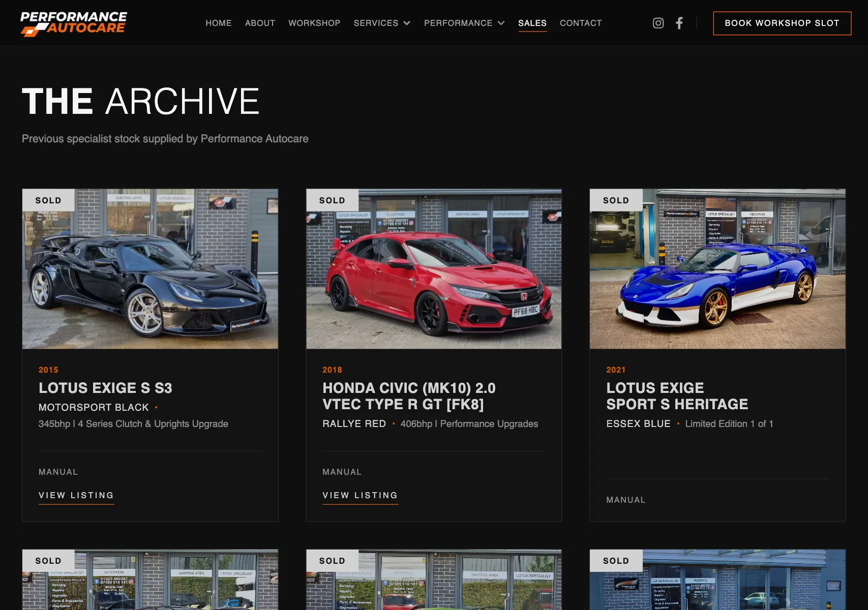Click the '345bhp | 4 Series Clutch' description
Image resolution: width=868 pixels, height=610 pixels.
(133, 423)
